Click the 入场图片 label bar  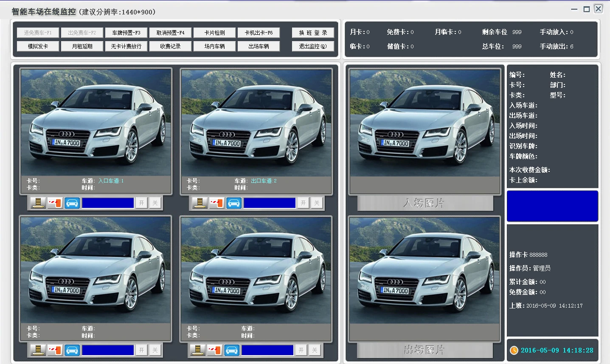(425, 203)
